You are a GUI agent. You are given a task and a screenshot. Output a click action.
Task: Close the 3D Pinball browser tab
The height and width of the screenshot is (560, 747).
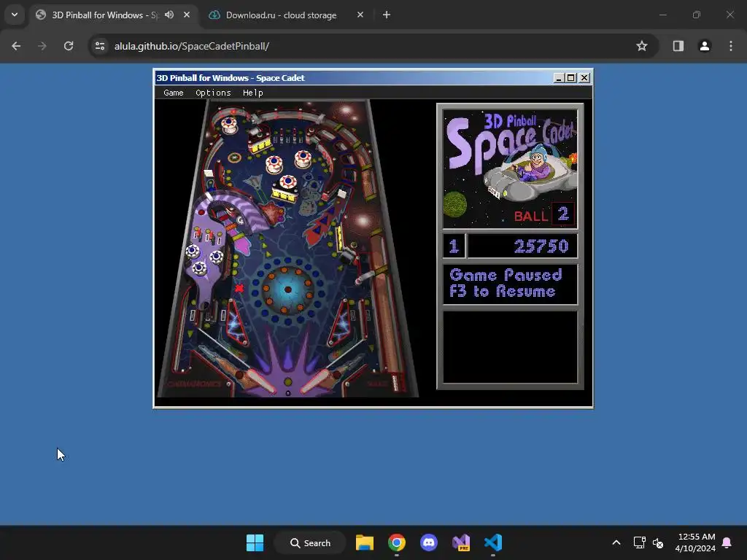[187, 15]
